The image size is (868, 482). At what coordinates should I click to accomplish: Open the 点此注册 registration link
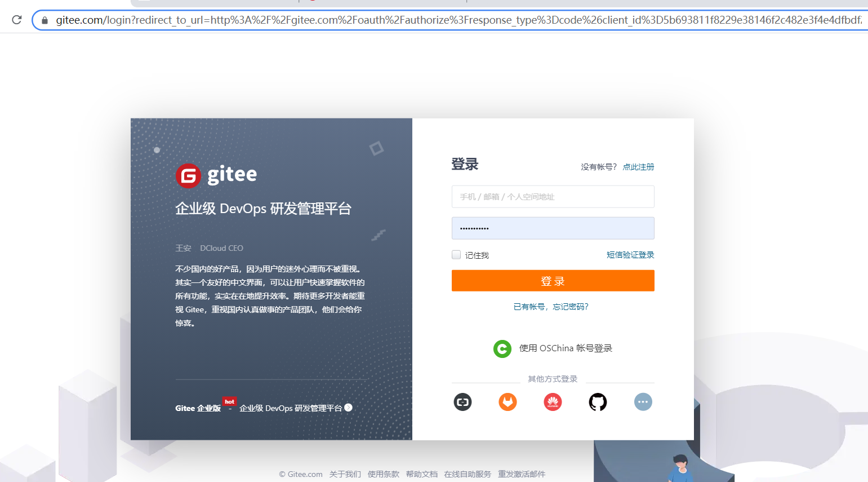[x=638, y=166]
